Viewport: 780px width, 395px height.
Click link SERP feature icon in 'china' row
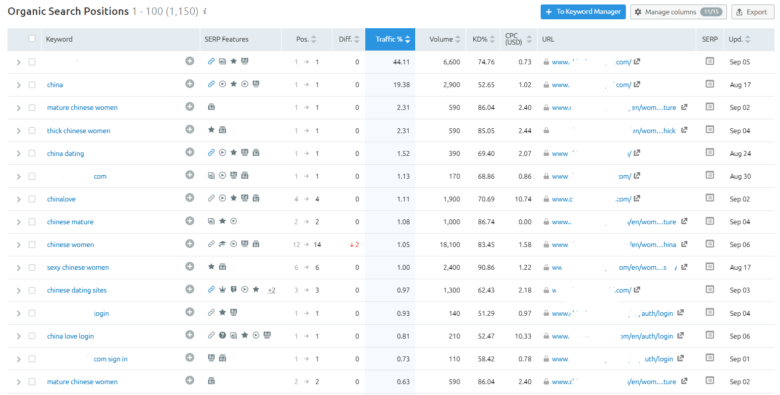point(211,84)
